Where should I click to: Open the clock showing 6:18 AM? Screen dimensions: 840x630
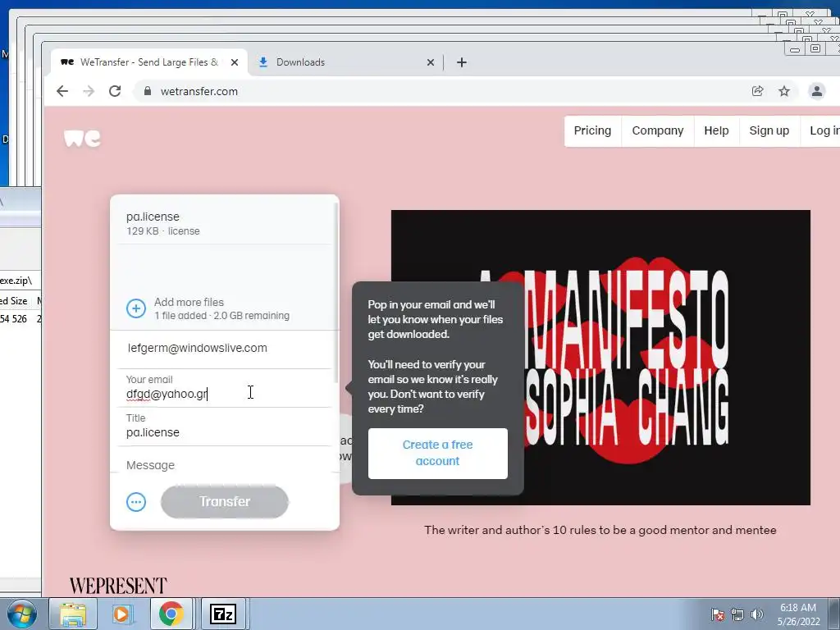tap(798, 614)
